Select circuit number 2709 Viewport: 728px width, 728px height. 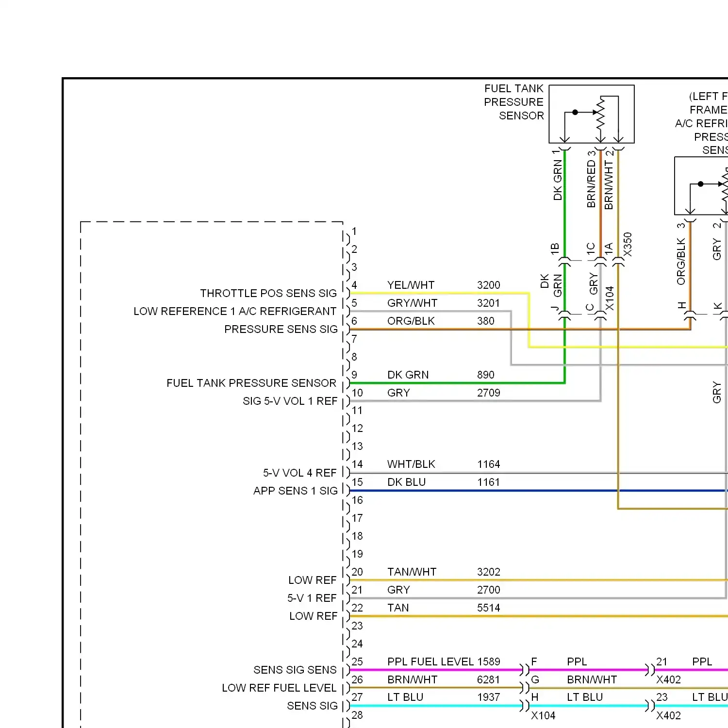[488, 393]
